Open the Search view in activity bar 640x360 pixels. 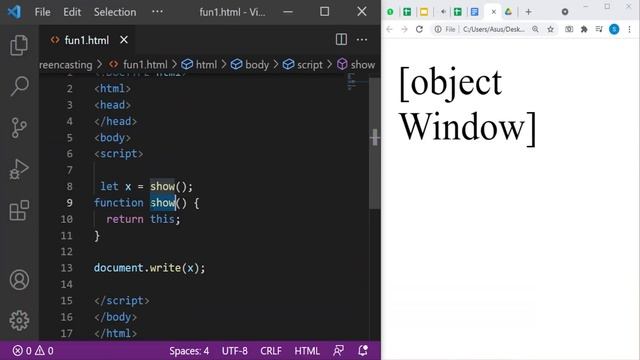tap(19, 86)
